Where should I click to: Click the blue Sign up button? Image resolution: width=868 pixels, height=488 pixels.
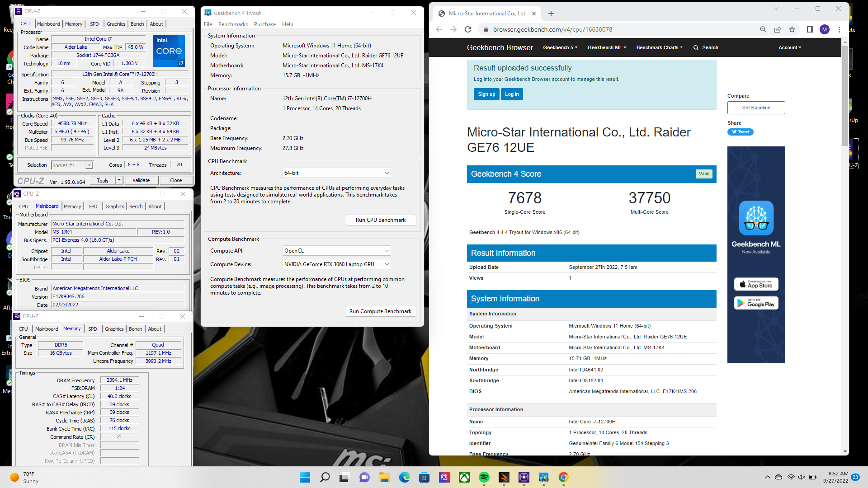pos(486,94)
